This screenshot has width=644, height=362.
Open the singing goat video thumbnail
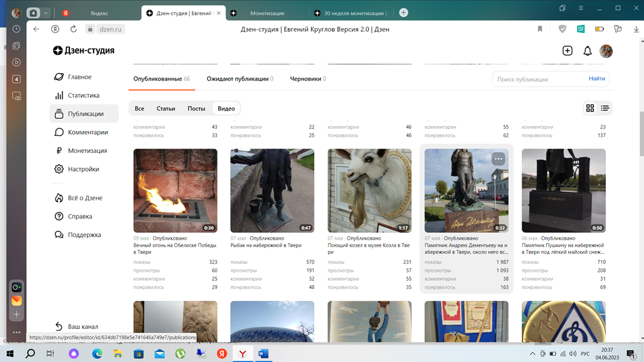(x=369, y=190)
